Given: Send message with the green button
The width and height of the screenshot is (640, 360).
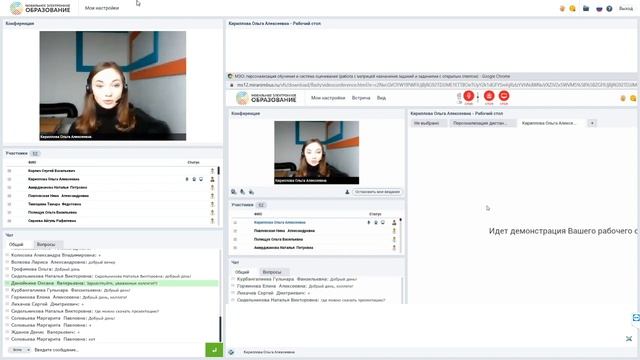Looking at the screenshot, I should 214,350.
